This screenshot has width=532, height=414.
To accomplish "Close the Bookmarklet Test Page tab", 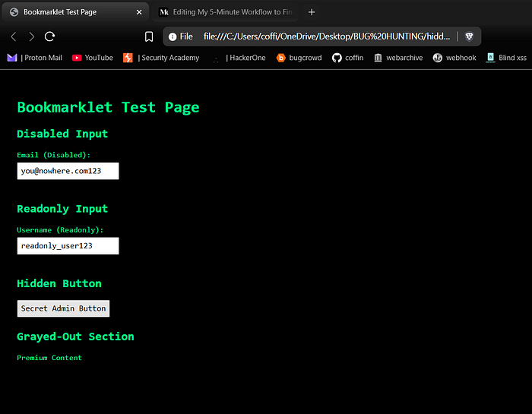I will click(x=139, y=12).
